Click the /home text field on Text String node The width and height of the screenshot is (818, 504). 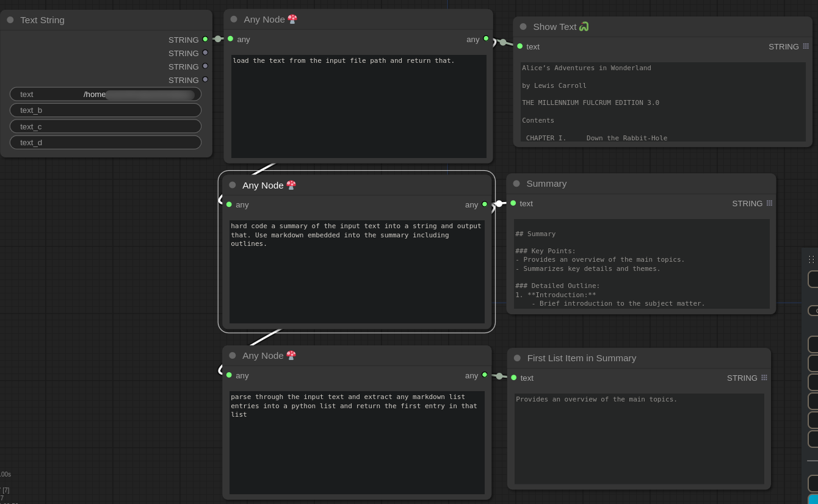(x=105, y=94)
